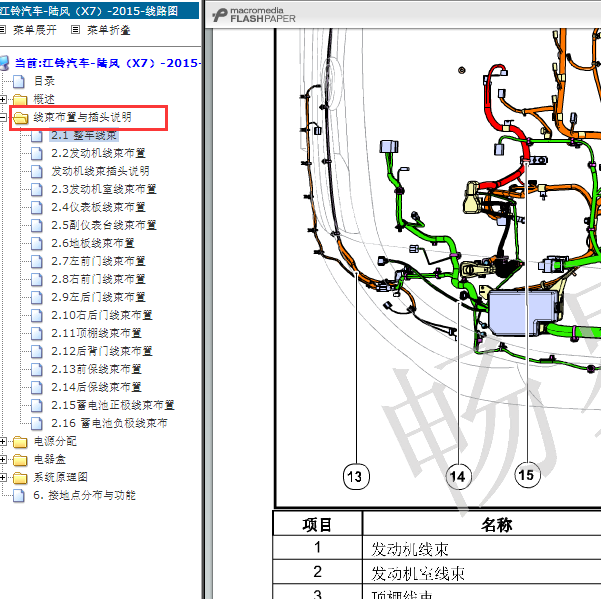Click page icon beside 2.13前保线束布置
601x599 pixels.
coord(37,369)
